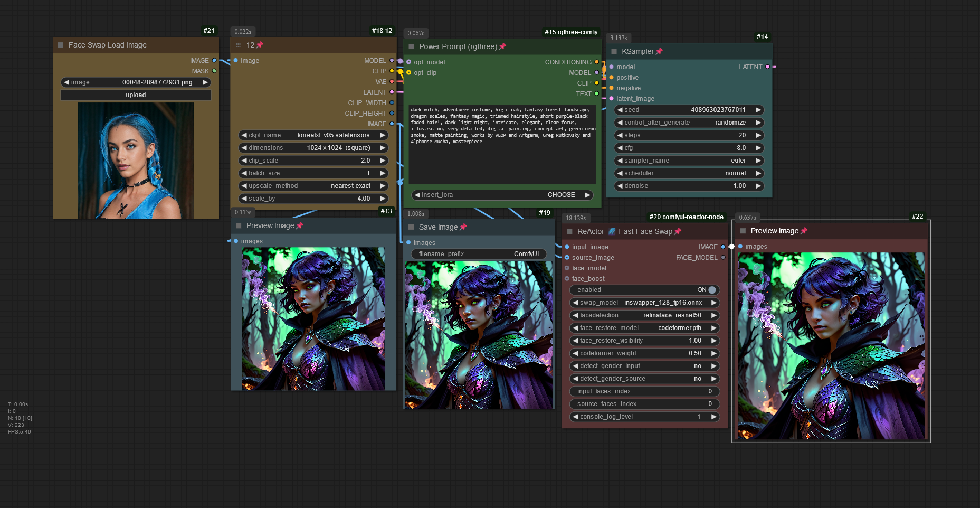
Task: Click the cfg value slider field
Action: (x=689, y=148)
